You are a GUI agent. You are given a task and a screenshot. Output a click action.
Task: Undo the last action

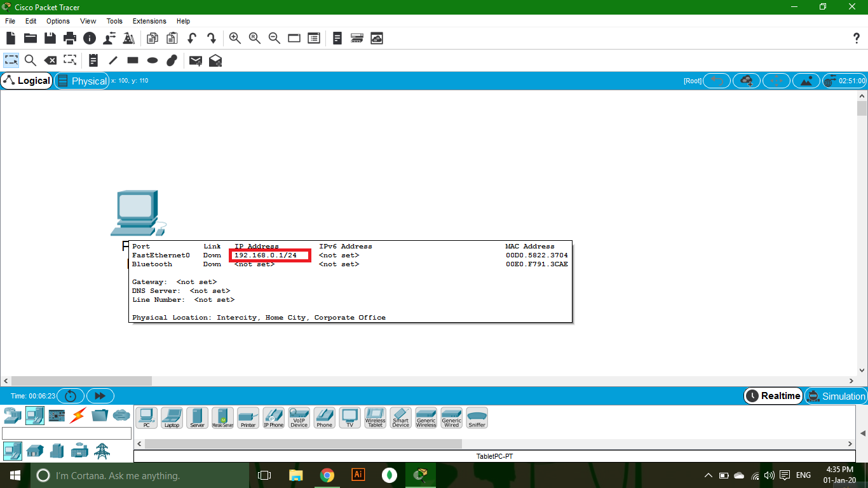(x=191, y=38)
